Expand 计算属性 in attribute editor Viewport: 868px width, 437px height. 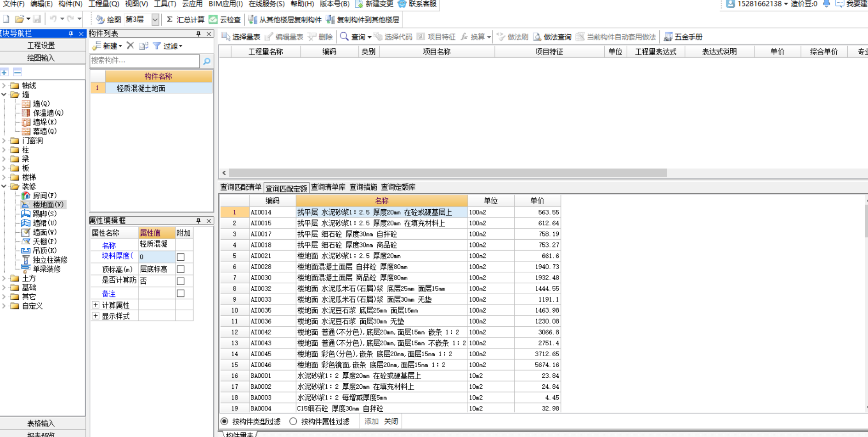[x=96, y=305]
